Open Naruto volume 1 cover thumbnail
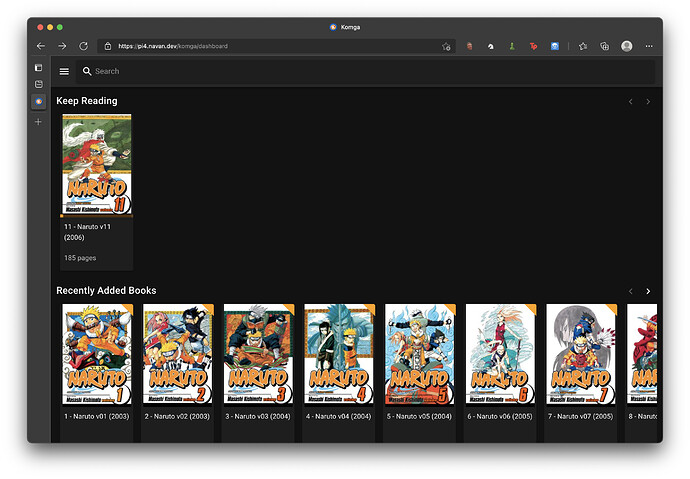Screen dimensions: 690x479 pos(97,354)
